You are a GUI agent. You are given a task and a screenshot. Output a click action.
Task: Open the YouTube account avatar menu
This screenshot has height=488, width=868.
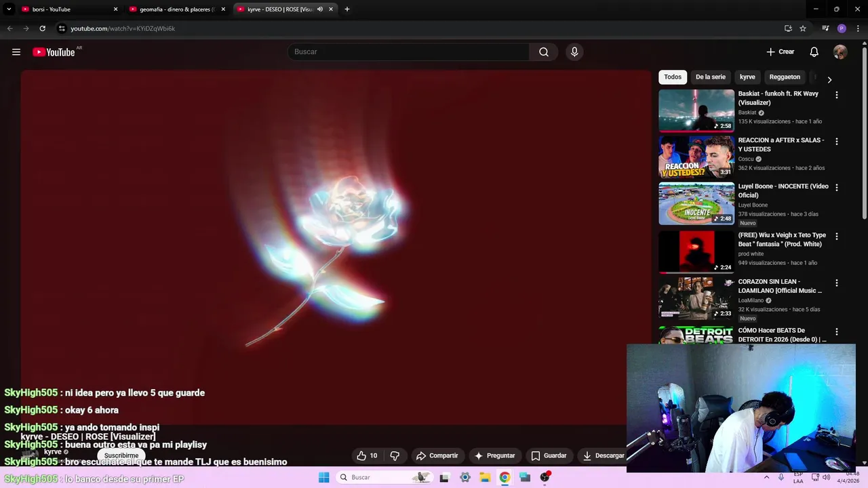pos(840,52)
